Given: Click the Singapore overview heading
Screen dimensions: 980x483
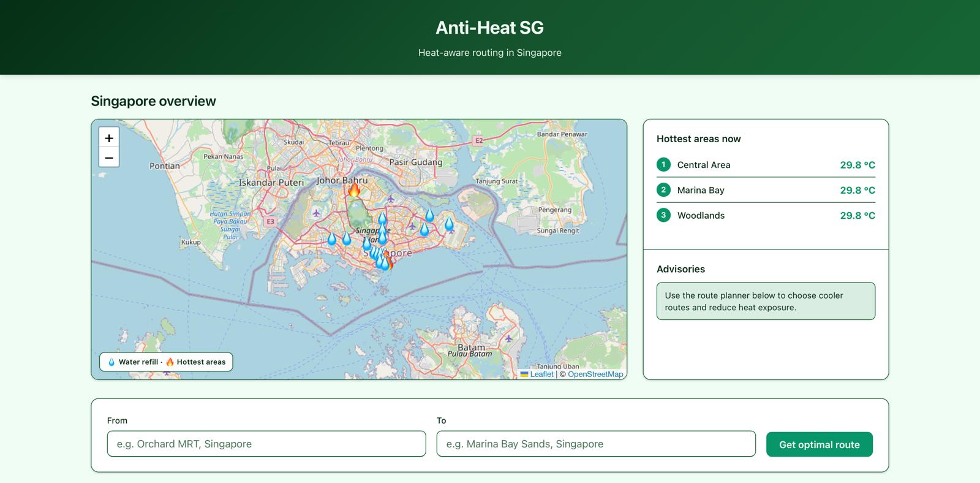Looking at the screenshot, I should (153, 101).
